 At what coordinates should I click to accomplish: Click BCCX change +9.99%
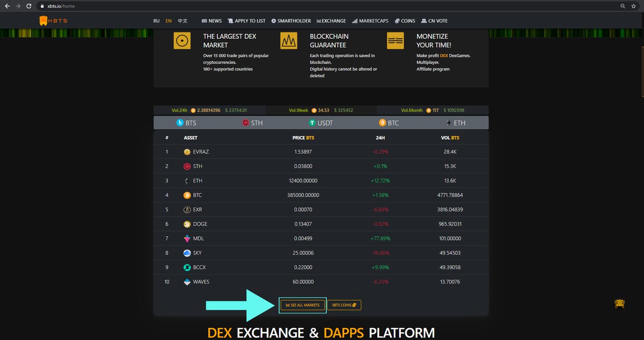click(380, 267)
